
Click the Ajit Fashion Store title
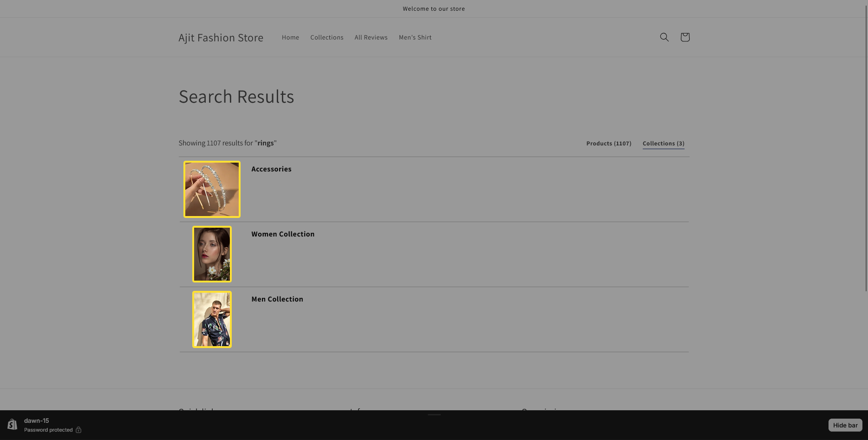pyautogui.click(x=221, y=38)
